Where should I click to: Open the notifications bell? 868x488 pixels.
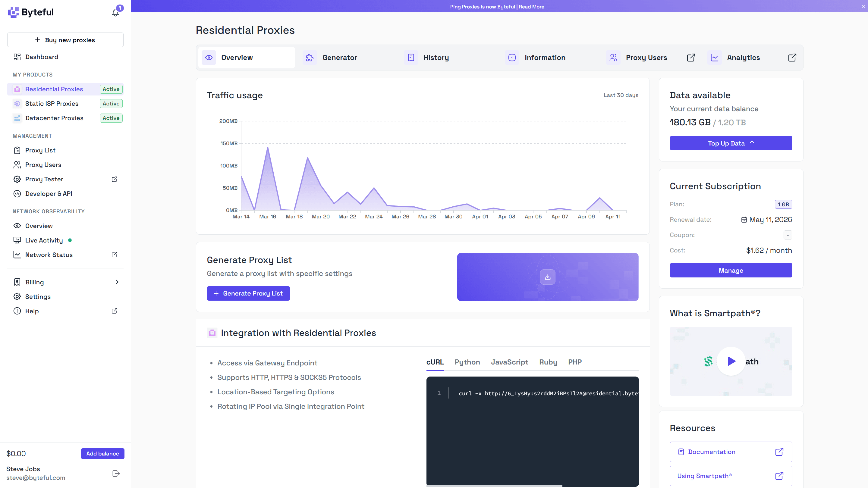coord(115,12)
